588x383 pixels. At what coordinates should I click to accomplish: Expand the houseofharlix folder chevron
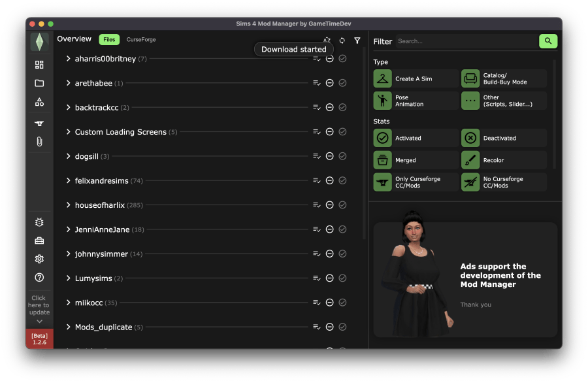68,205
